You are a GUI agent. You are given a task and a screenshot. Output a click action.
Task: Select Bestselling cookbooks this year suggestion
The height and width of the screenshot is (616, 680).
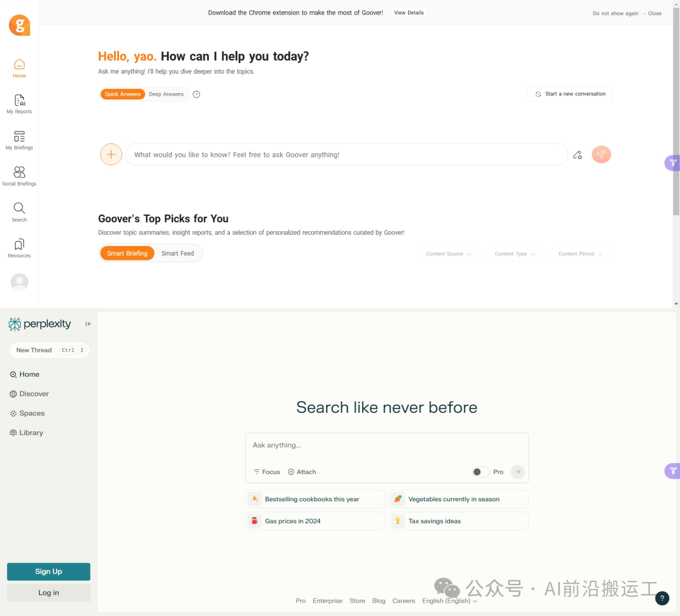click(x=315, y=499)
